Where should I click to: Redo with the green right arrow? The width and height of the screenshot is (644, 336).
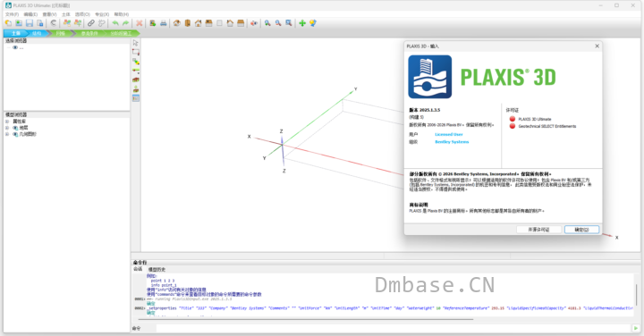click(126, 23)
